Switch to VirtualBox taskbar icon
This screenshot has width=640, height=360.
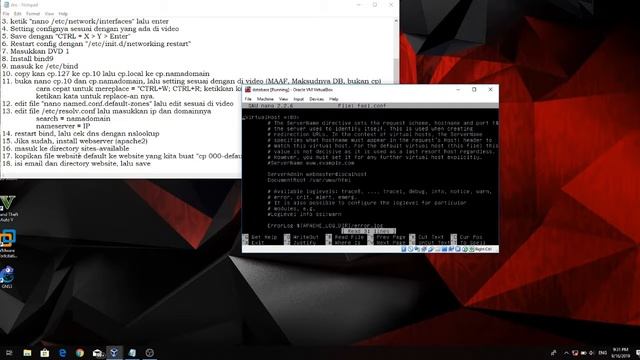point(115,353)
